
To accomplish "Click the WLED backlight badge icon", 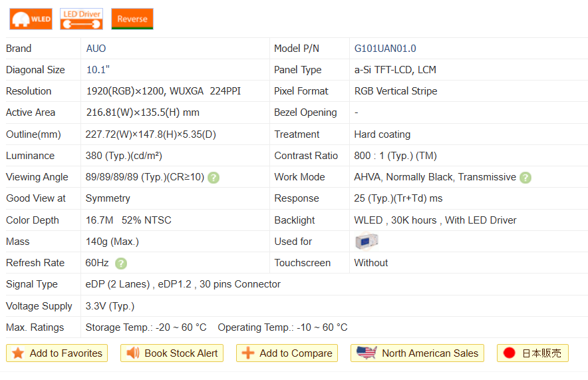I will click(31, 19).
